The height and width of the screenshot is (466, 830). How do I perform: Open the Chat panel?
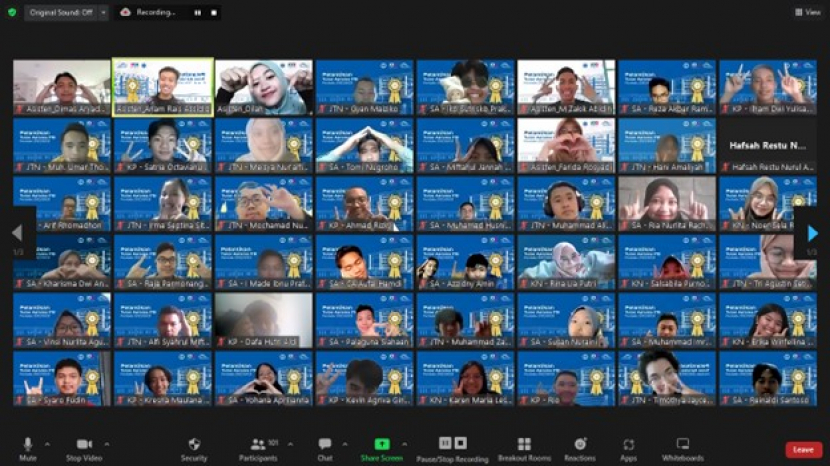click(x=324, y=444)
